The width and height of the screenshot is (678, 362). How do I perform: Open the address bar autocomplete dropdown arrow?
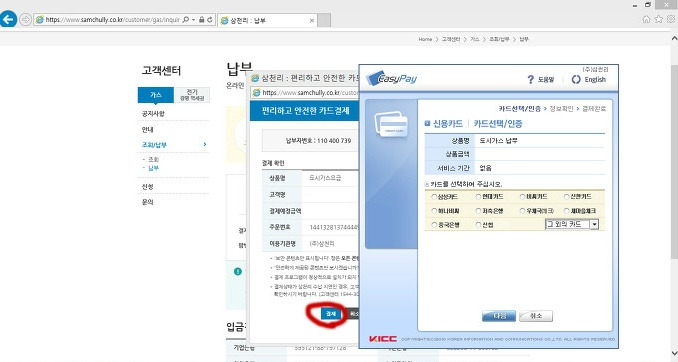click(193, 20)
